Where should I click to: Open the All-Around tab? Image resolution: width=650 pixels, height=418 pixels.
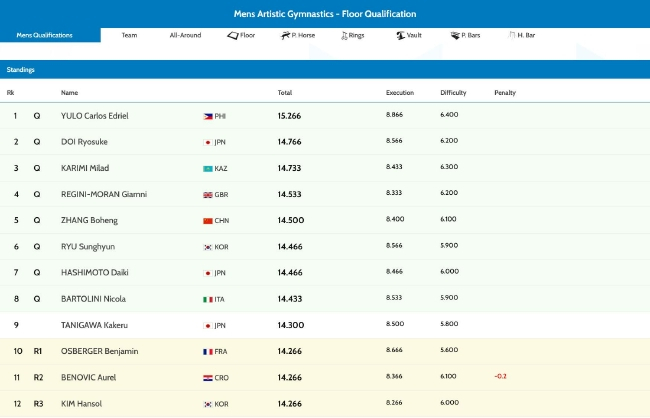tap(185, 35)
